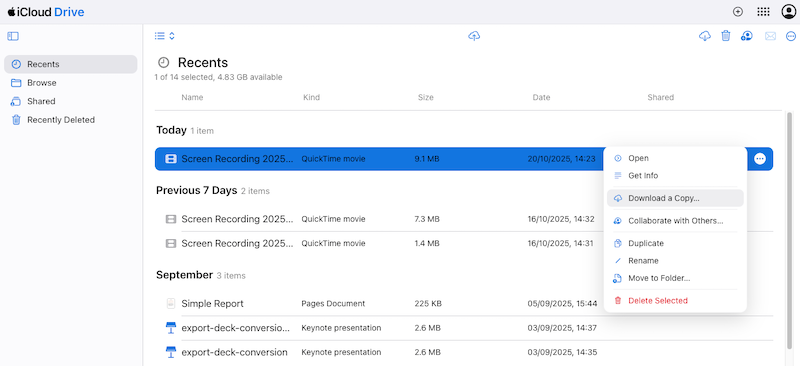Click the email envelope toolbar icon
The width and height of the screenshot is (800, 366).
click(x=770, y=36)
